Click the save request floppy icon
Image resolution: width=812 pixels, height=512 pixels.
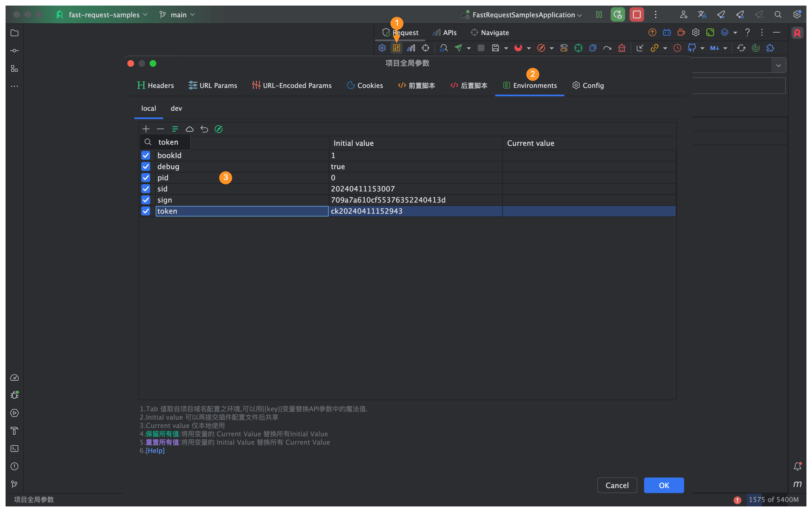pos(495,48)
